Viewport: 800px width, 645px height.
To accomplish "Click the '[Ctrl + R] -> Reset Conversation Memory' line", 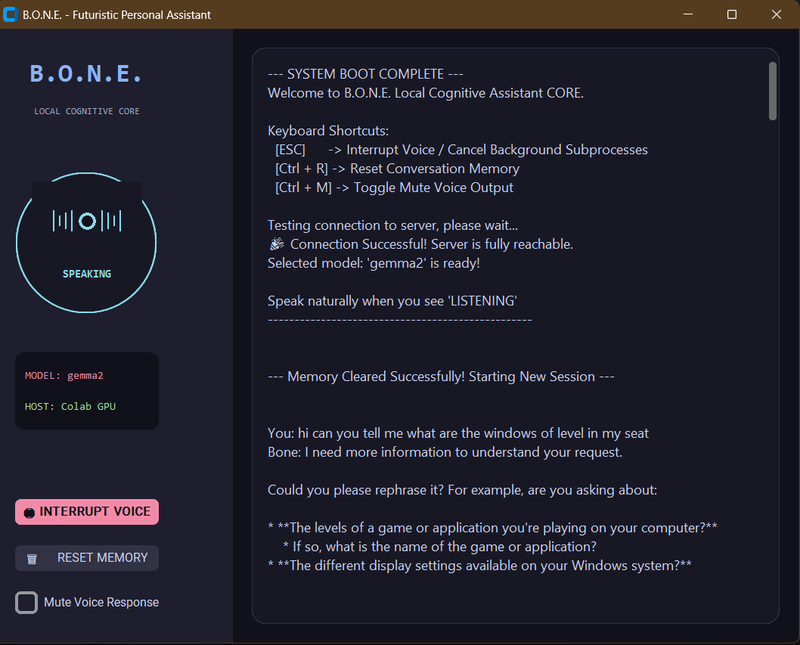I will point(397,168).
